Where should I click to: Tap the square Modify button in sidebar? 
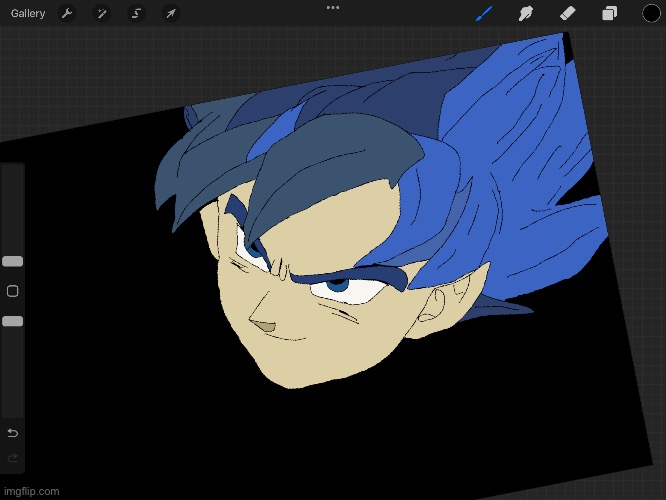click(12, 291)
